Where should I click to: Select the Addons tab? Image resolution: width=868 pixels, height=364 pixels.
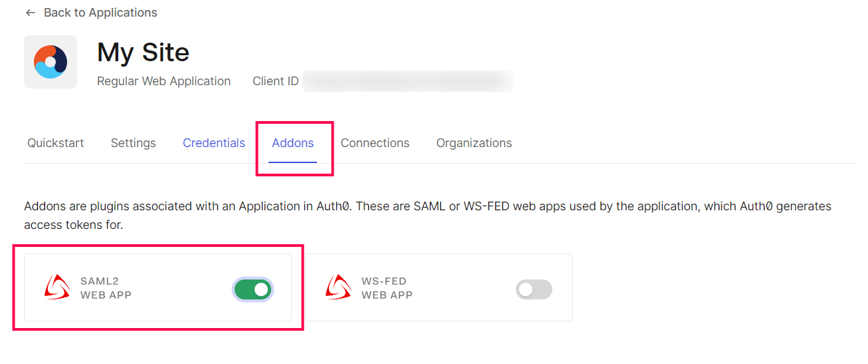coord(293,143)
